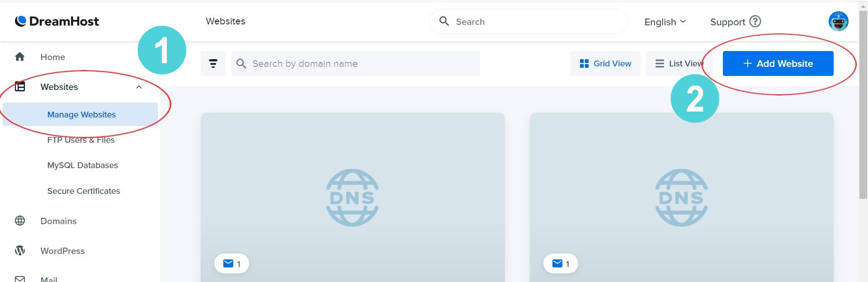The height and width of the screenshot is (282, 868).
Task: Open the filter options icon
Action: pyautogui.click(x=213, y=64)
